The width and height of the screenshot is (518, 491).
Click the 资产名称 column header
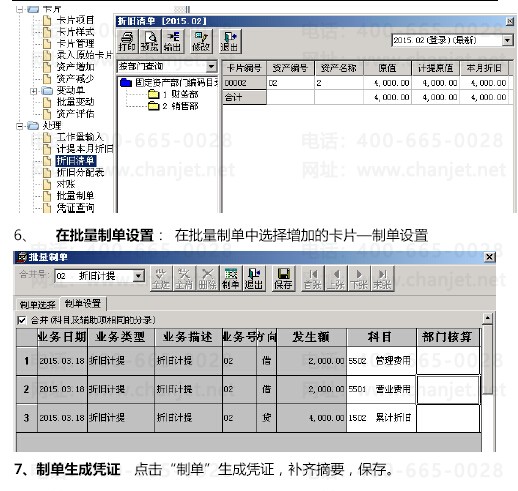pyautogui.click(x=338, y=68)
